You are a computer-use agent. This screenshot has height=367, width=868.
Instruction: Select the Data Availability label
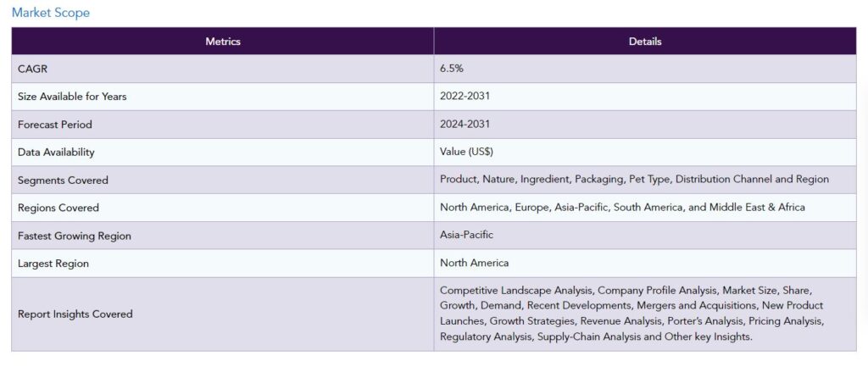tap(56, 153)
